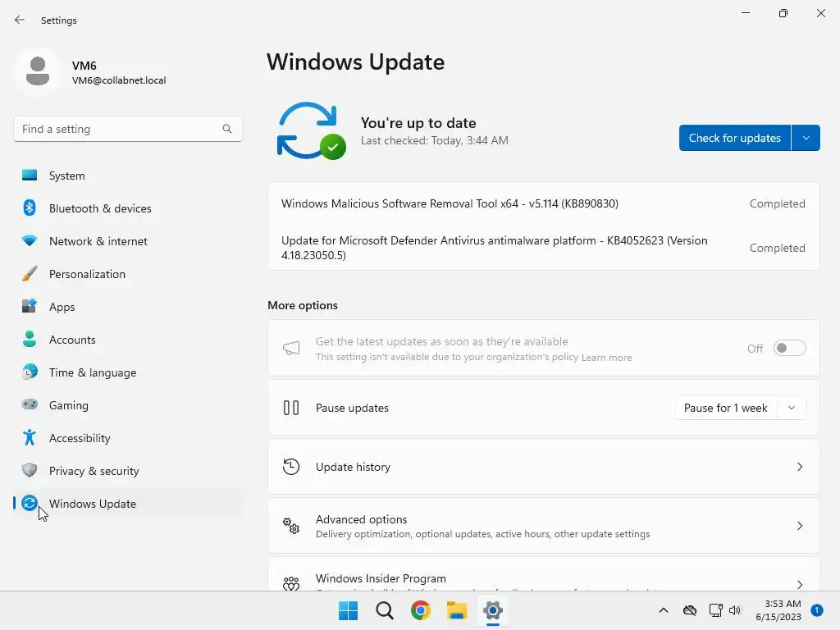Click the Personalization paintbrush icon
The height and width of the screenshot is (630, 840).
[x=30, y=274]
